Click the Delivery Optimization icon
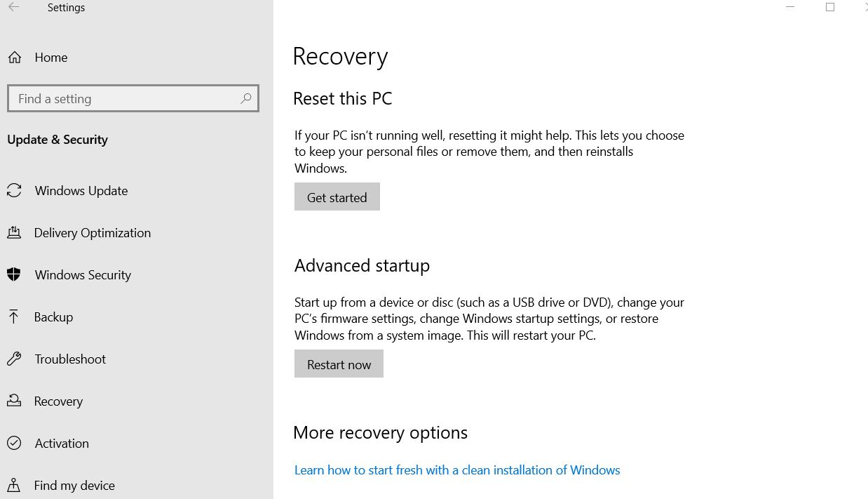 pos(13,233)
